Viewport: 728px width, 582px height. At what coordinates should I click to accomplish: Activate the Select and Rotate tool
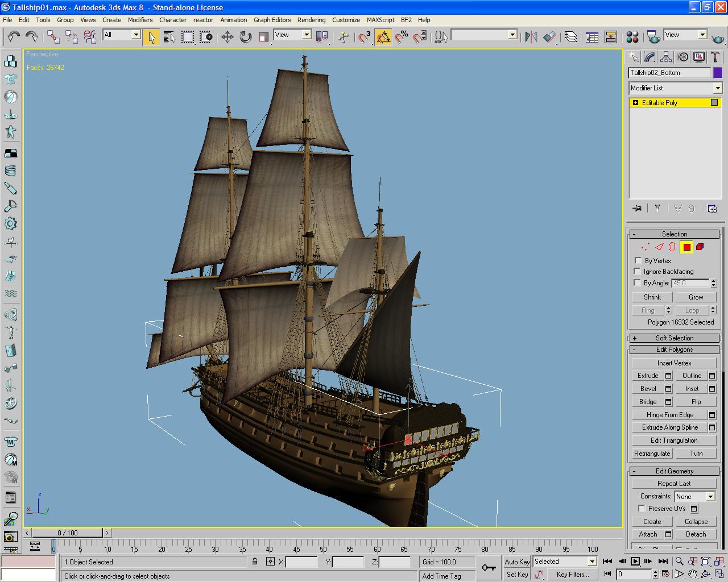pyautogui.click(x=246, y=37)
